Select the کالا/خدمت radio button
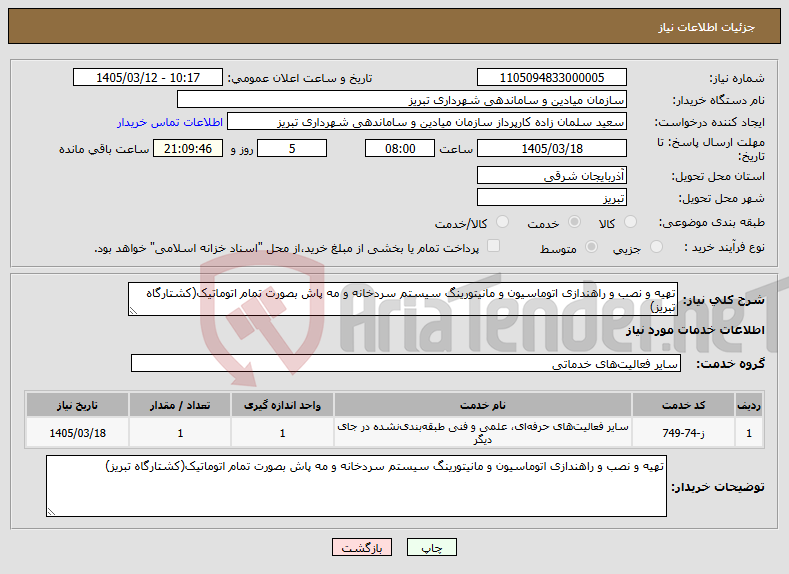The width and height of the screenshot is (789, 574). [x=502, y=222]
